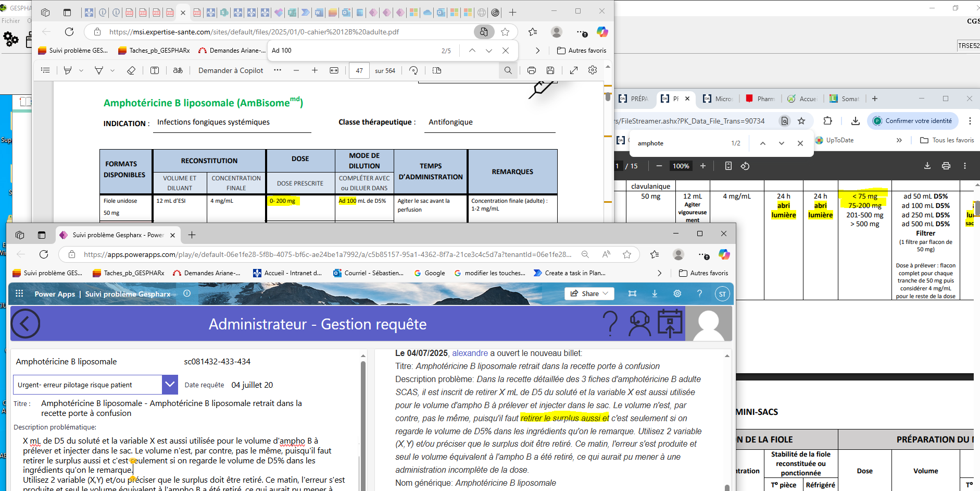Rotate the PDF in the Chrome viewer
This screenshot has height=491, width=980.
[x=745, y=166]
